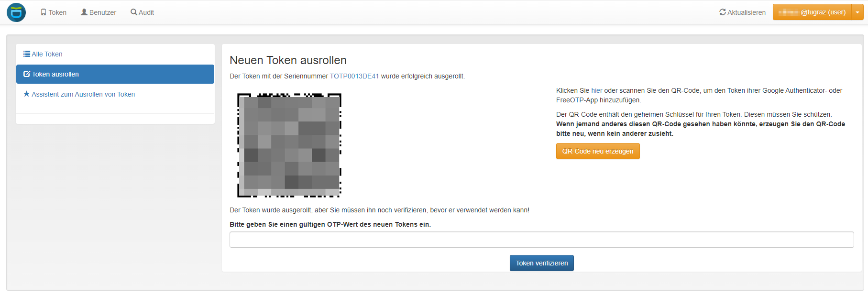Open Assistent zum Ausrollen von Token
The image size is (868, 297).
point(115,94)
